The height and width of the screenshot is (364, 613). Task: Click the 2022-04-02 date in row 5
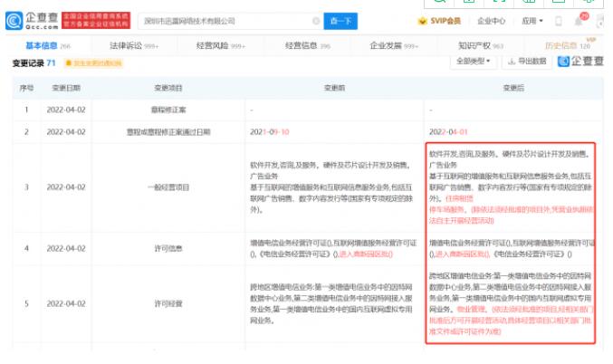(x=66, y=304)
